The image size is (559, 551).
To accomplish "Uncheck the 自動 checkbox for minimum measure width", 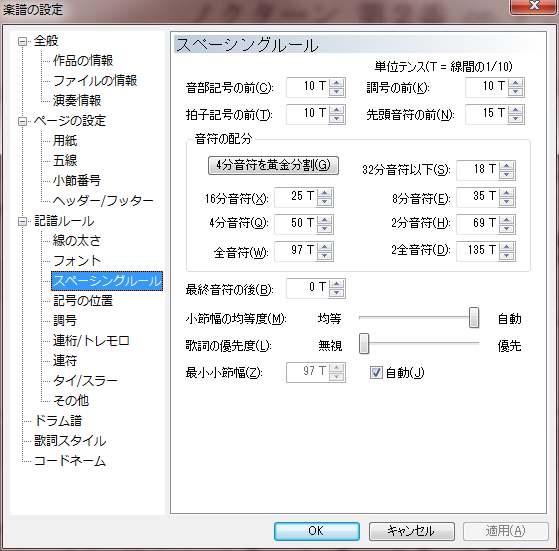I will pyautogui.click(x=376, y=373).
